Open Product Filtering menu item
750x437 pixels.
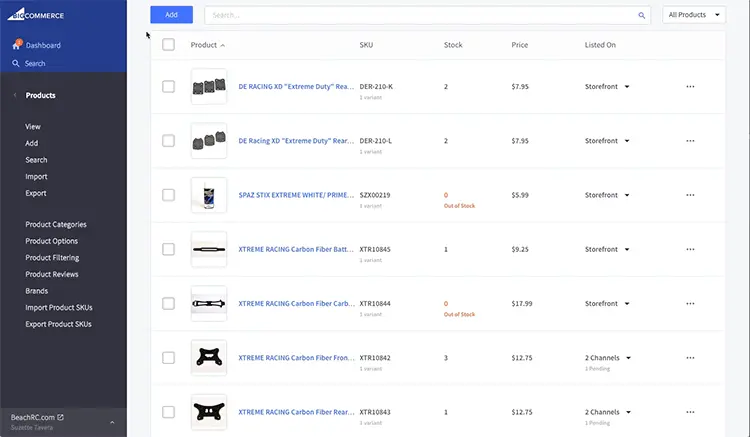(52, 258)
